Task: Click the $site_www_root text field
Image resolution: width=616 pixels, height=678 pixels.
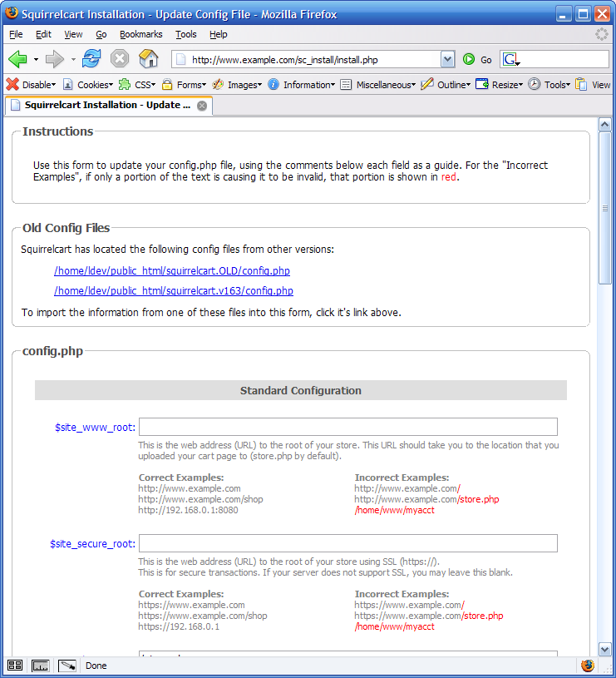Action: tap(347, 427)
